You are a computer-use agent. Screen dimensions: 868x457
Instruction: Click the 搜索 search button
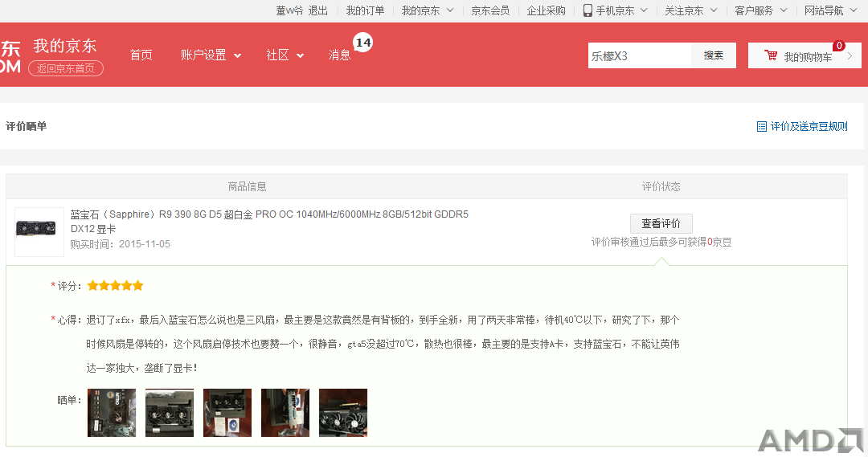(x=714, y=55)
